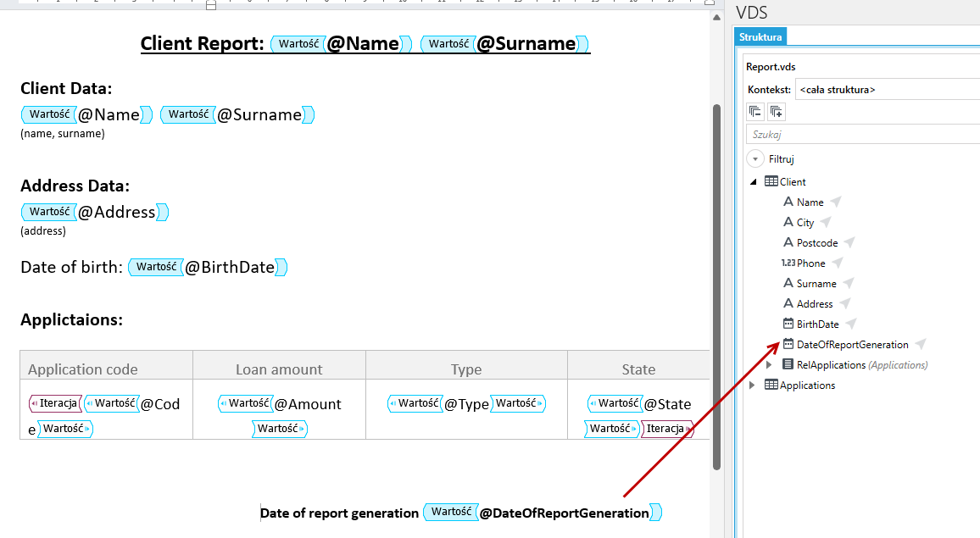Viewport: 980px width, 538px height.
Task: Select the DateOfReportGeneration tree item
Action: [853, 345]
